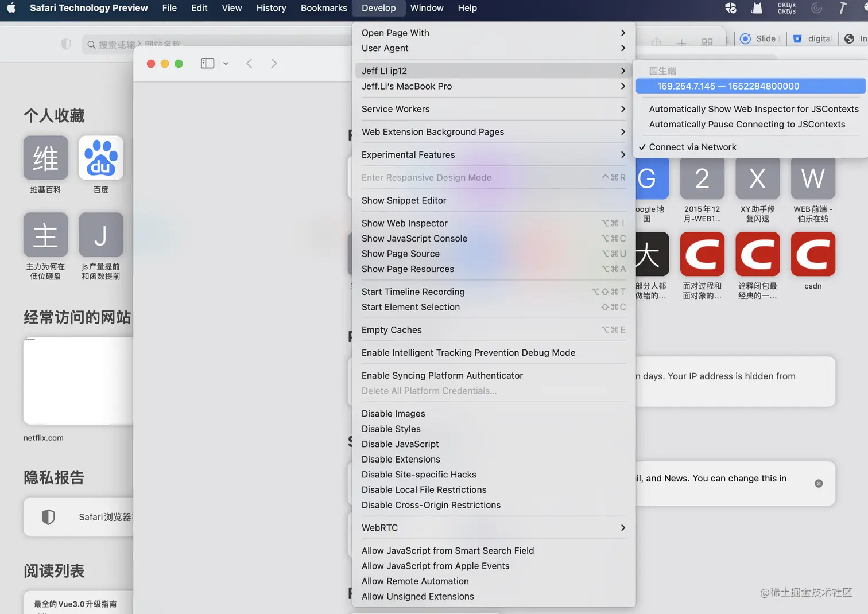This screenshot has width=868, height=614.
Task: Click the bell icon in the menu bar
Action: (757, 8)
